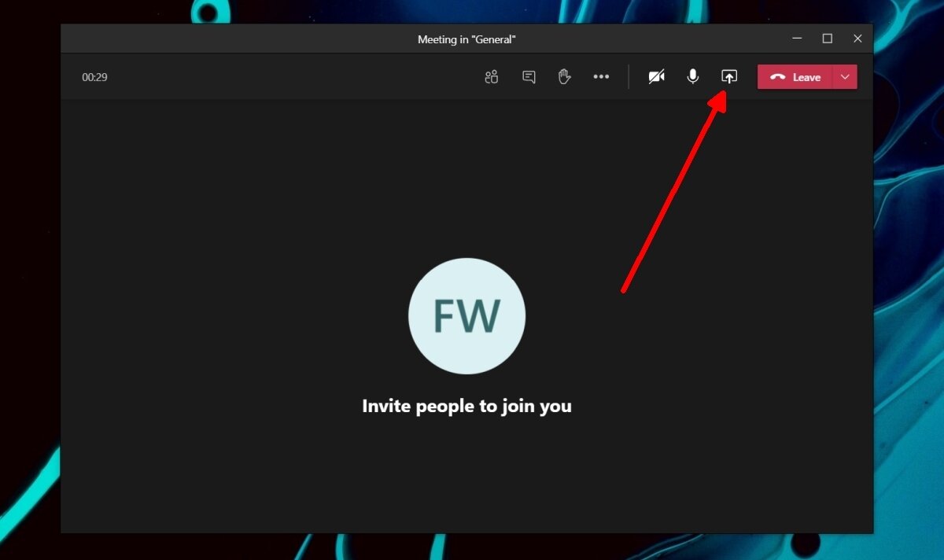Raise your hand in the meeting
Viewport: 944px width, 560px height.
pyautogui.click(x=564, y=76)
